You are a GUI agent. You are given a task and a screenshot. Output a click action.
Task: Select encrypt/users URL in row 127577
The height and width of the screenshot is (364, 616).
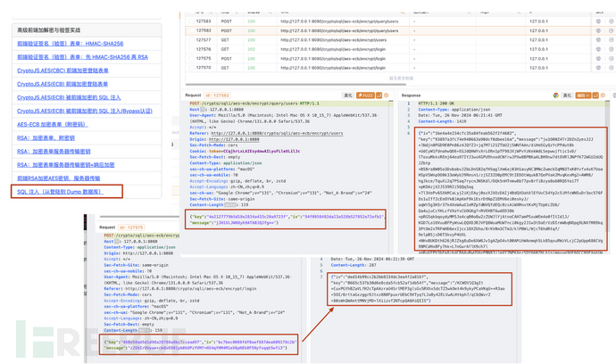334,39
